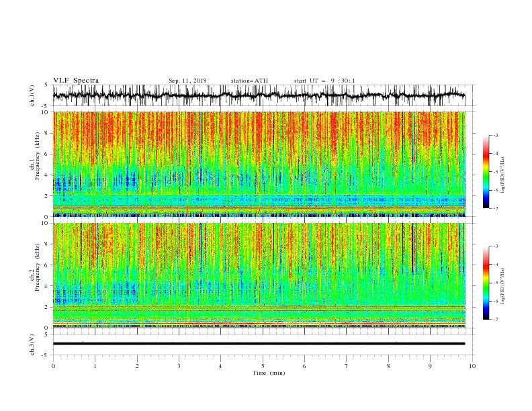Click time axis tick label "1"
Viewport: 532px width, 411px height.
click(95, 366)
